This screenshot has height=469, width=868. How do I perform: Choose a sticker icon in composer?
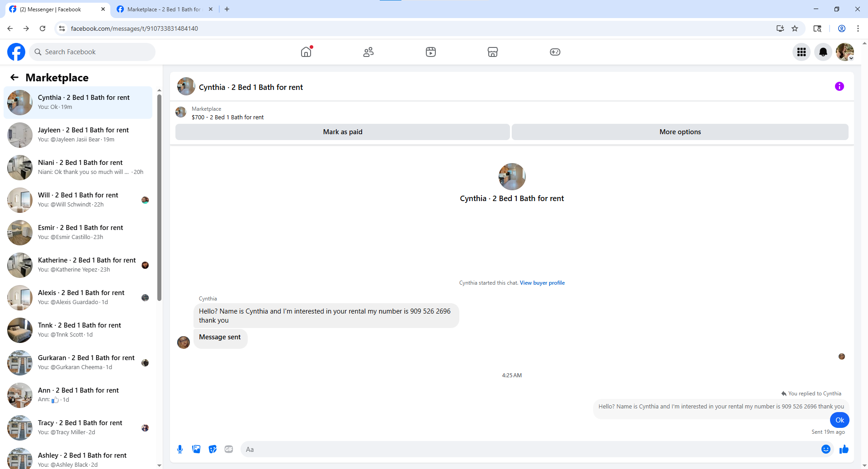[212, 449]
